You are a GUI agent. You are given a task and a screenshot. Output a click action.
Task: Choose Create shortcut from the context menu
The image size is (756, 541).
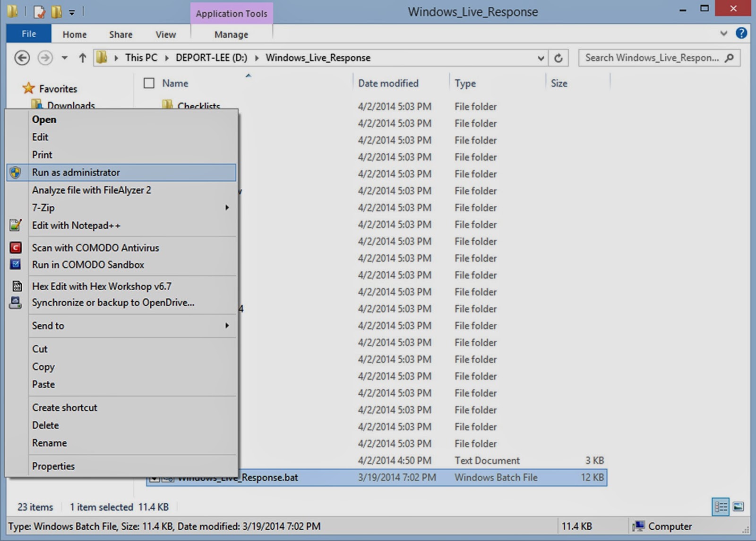click(x=65, y=407)
